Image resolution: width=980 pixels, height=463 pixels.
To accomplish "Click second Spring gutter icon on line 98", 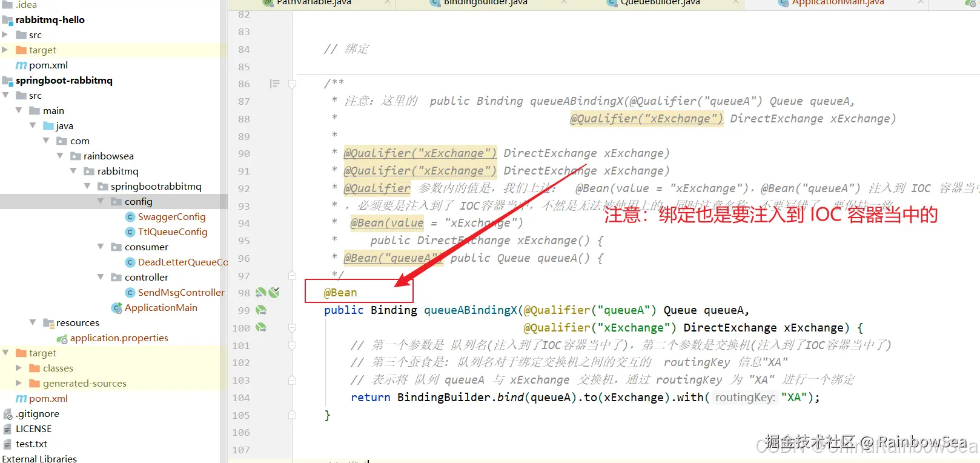I will click(x=274, y=293).
